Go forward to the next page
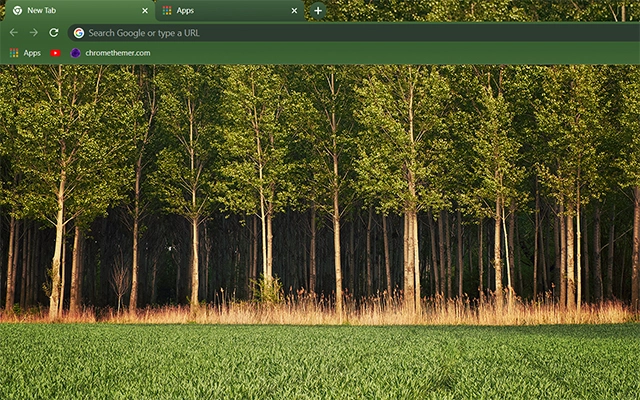The image size is (640, 400). [33, 33]
